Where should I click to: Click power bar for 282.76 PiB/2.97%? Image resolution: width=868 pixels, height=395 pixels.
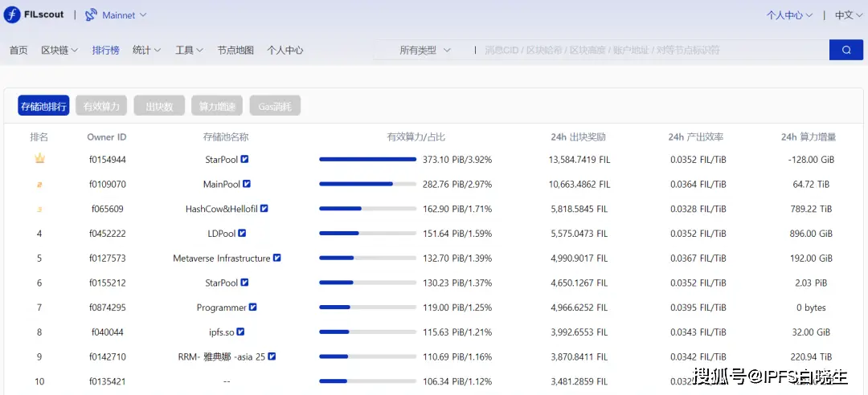(367, 184)
